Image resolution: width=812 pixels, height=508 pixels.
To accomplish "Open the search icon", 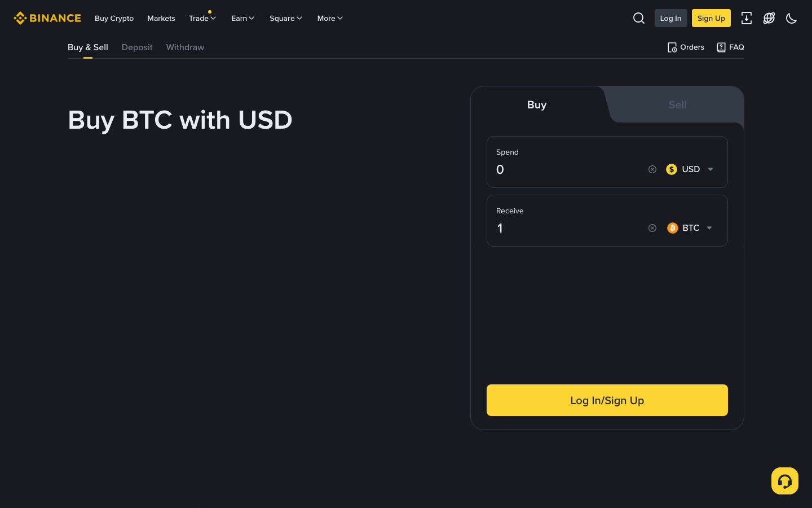I will pyautogui.click(x=638, y=18).
